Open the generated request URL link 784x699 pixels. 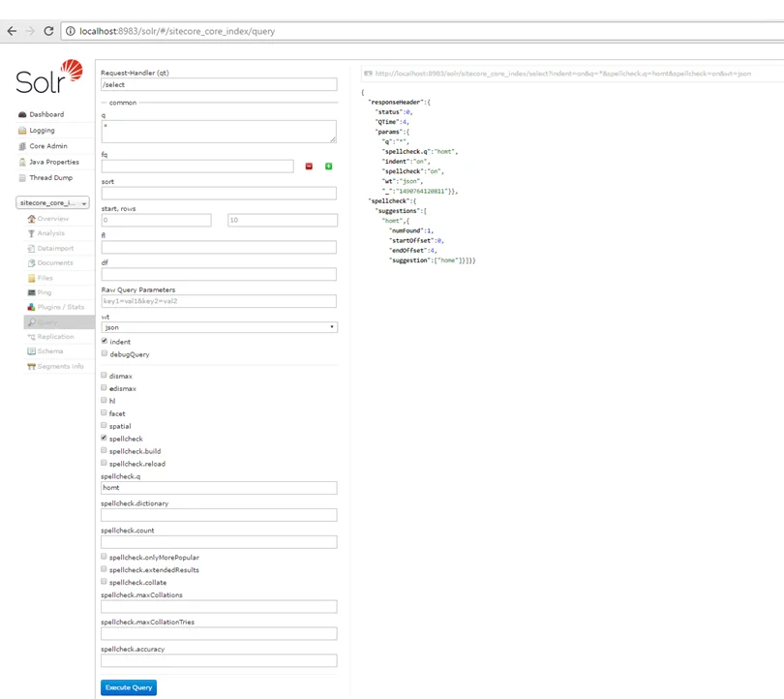[x=563, y=74]
